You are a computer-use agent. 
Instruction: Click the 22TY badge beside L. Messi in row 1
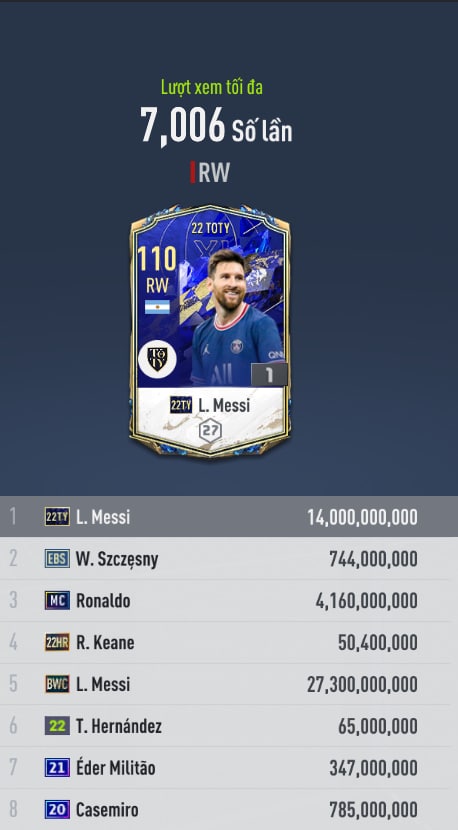pyautogui.click(x=57, y=517)
